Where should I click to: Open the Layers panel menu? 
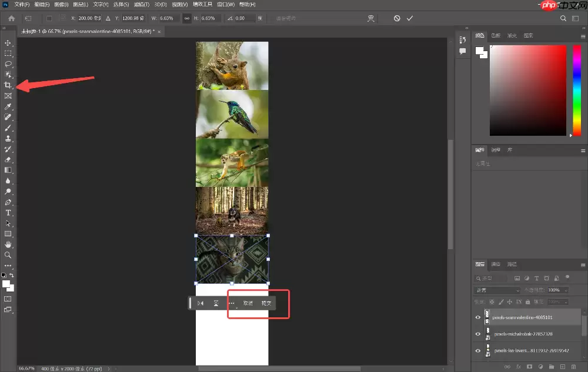click(583, 265)
